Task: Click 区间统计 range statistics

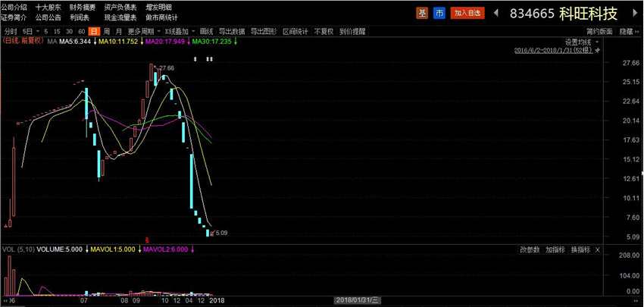Action: point(295,31)
